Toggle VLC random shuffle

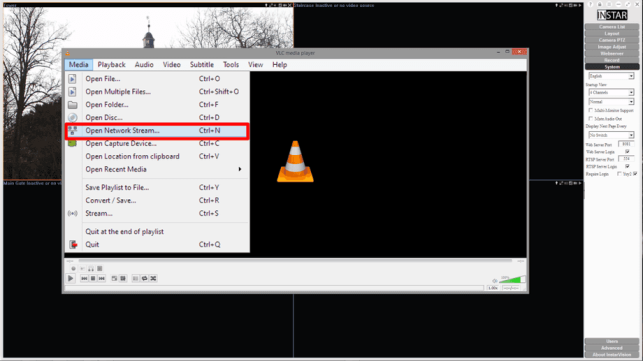pos(153,279)
